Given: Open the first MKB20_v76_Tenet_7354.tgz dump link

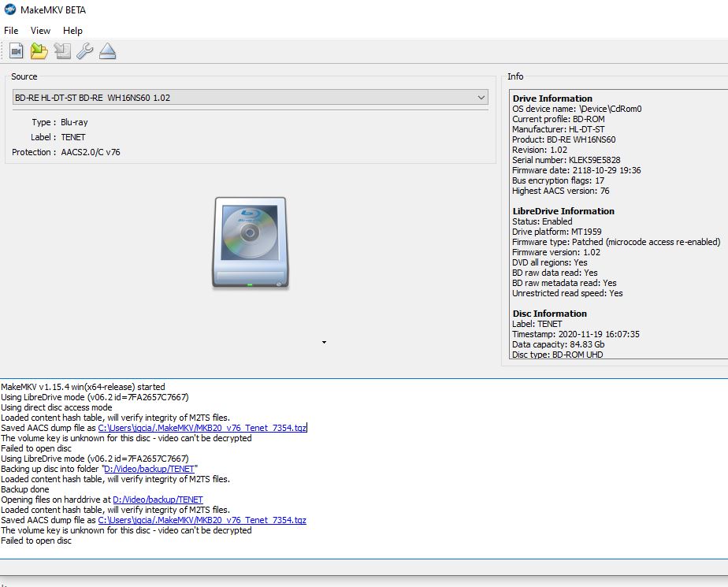Looking at the screenshot, I should 202,428.
